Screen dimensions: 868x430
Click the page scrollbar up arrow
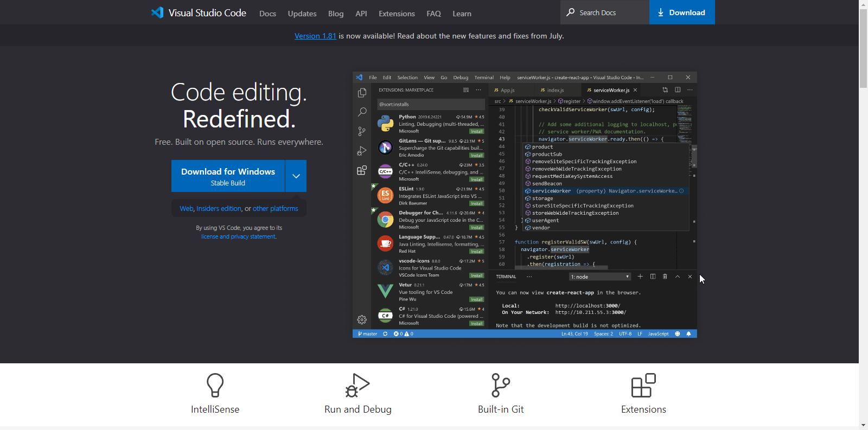click(863, 4)
